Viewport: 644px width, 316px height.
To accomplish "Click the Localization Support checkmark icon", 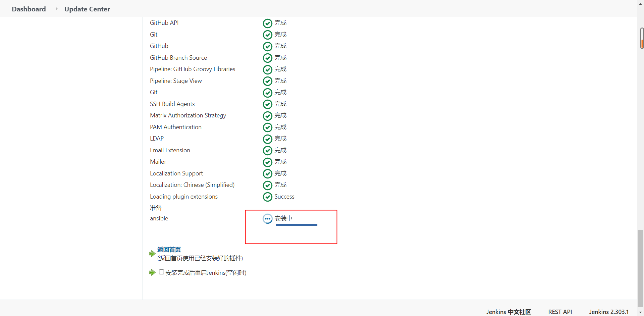I will (267, 174).
